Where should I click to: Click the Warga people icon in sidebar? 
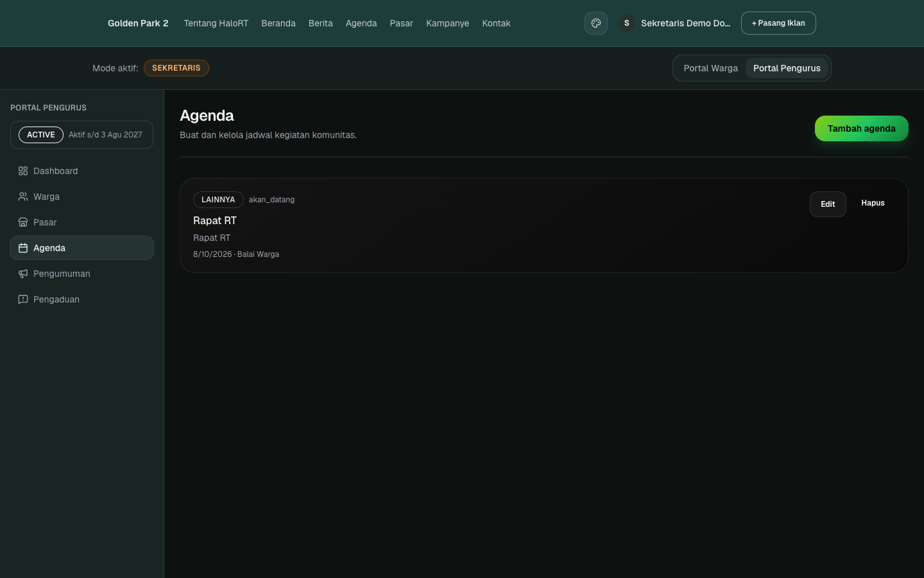point(23,197)
